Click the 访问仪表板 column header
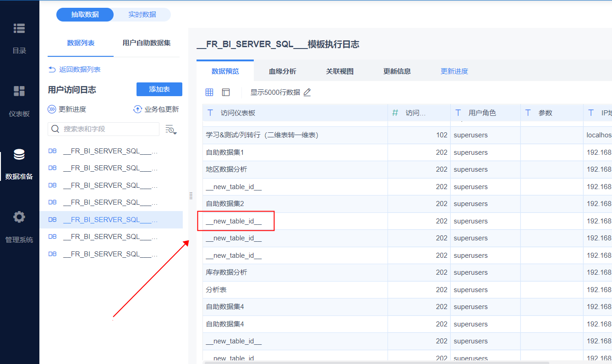 click(x=238, y=113)
